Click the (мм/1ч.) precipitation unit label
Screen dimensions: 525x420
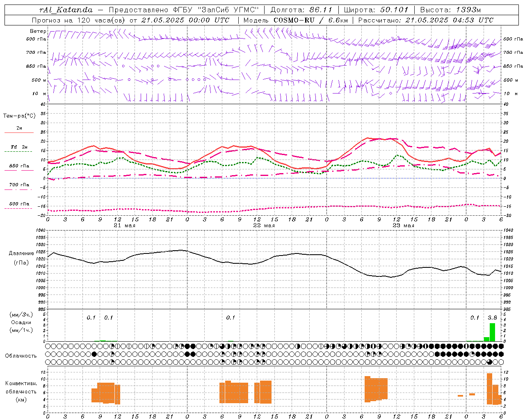click(x=21, y=330)
